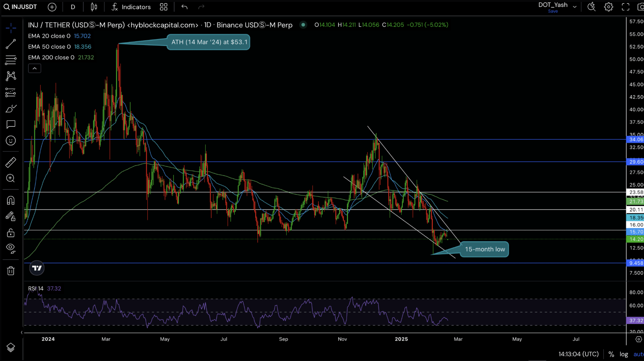
Task: Toggle lock all drawing tools
Action: point(11,233)
